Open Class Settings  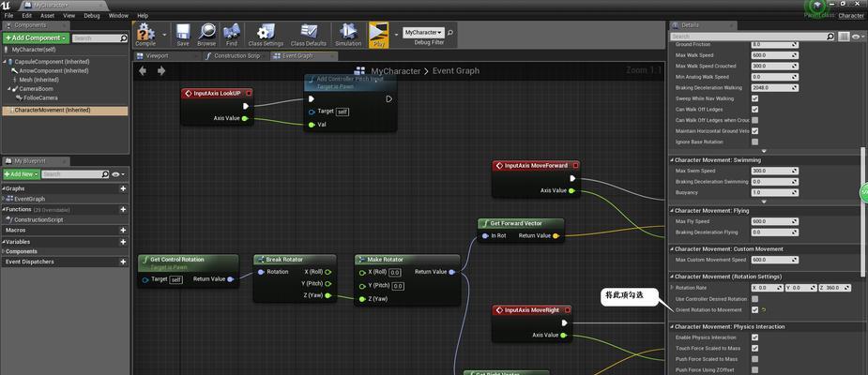266,35
